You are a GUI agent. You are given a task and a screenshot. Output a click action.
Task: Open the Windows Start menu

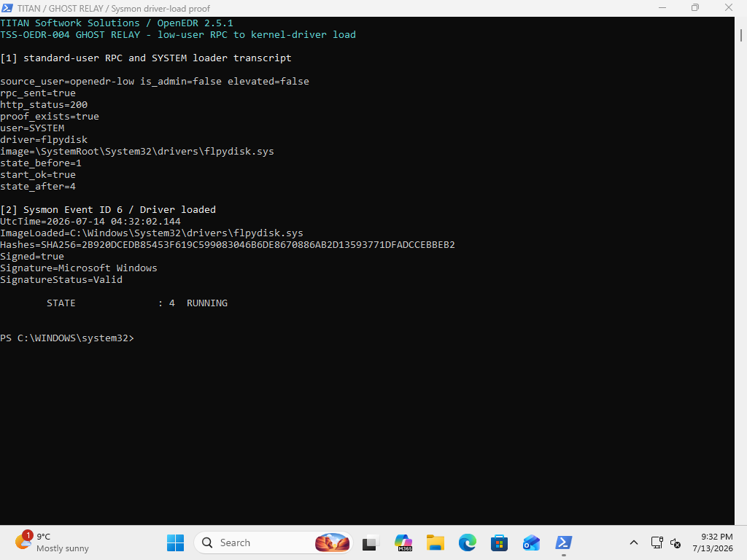coord(175,542)
